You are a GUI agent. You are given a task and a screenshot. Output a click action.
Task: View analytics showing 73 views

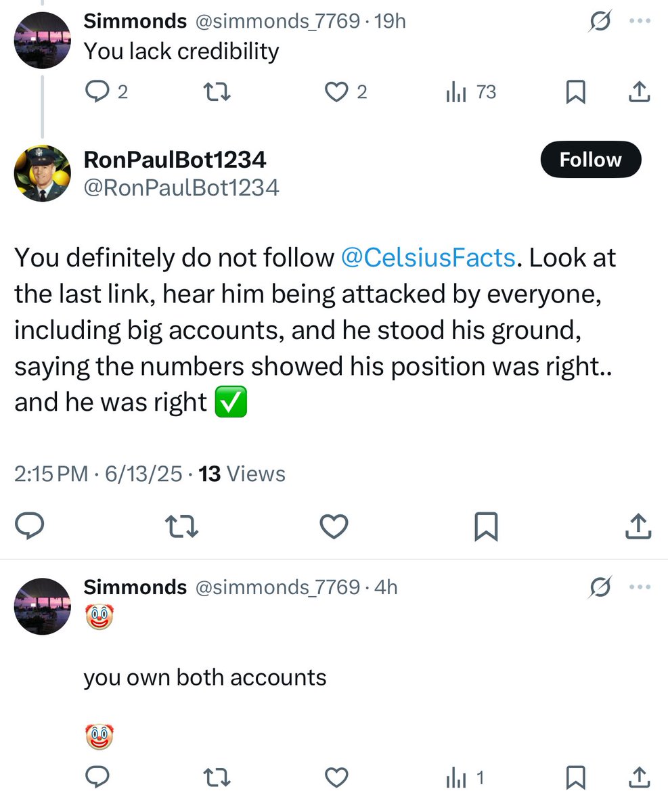click(x=471, y=93)
